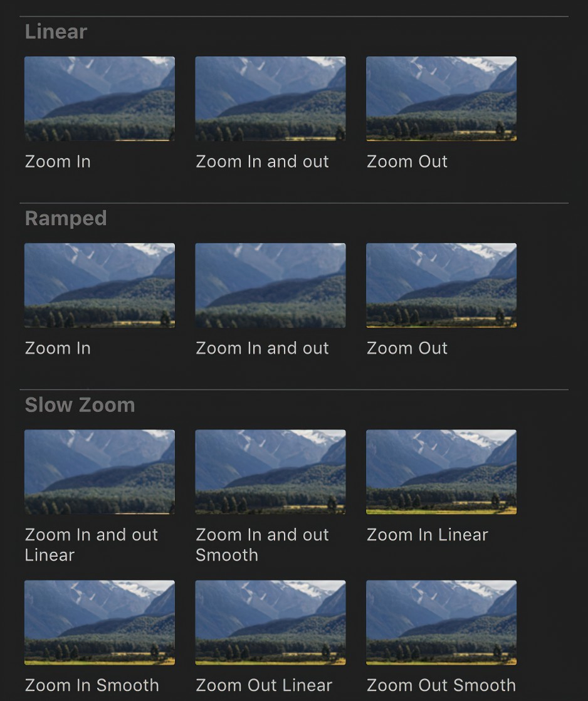
Task: Select the Zoom In and out Linear thumbnail
Action: click(100, 472)
